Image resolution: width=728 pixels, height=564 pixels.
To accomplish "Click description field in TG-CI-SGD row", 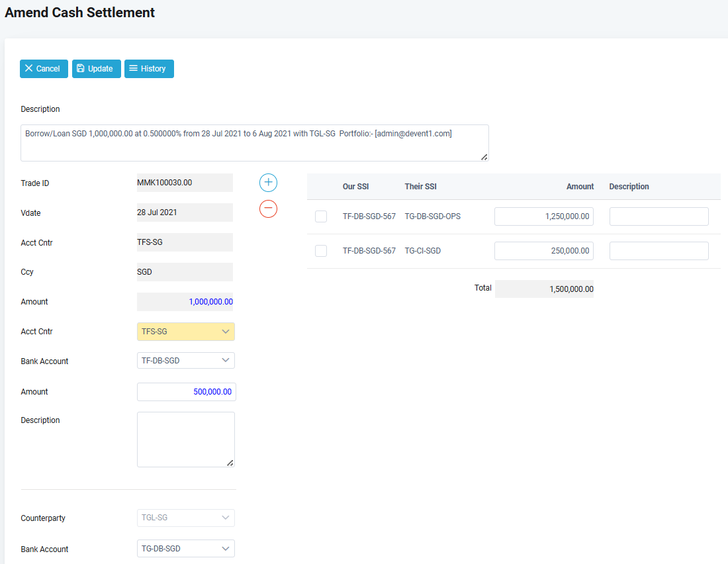I will coord(659,251).
